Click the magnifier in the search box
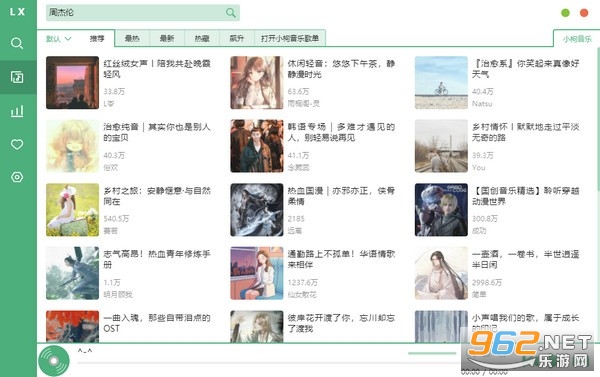Screen dimensions: 600x377 pyautogui.click(x=230, y=13)
